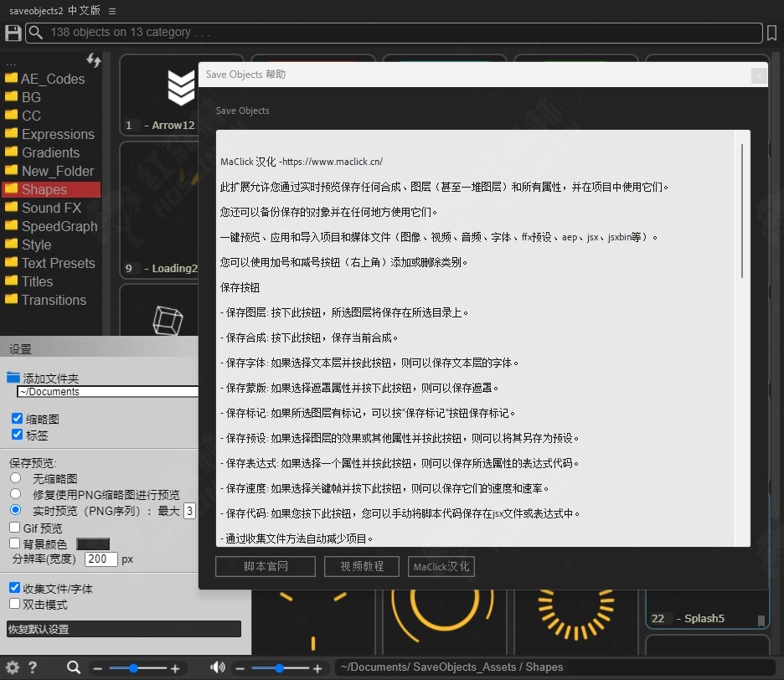784x680 pixels.
Task: Select the 无缩略图 radio button
Action: [16, 478]
